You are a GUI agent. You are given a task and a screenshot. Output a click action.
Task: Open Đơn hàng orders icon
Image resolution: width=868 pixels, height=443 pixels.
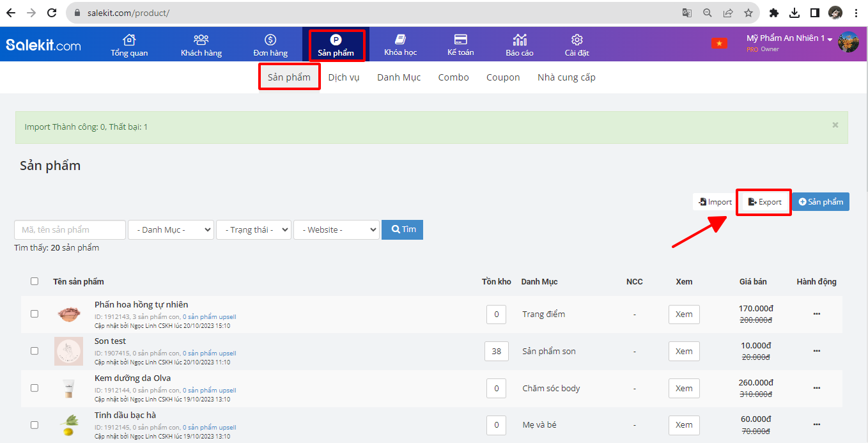pos(270,40)
